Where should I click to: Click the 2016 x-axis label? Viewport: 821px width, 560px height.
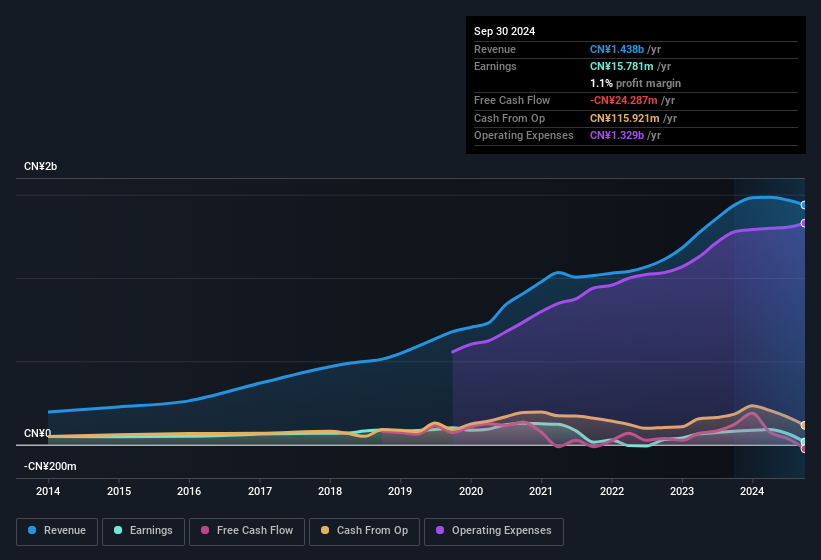(189, 491)
